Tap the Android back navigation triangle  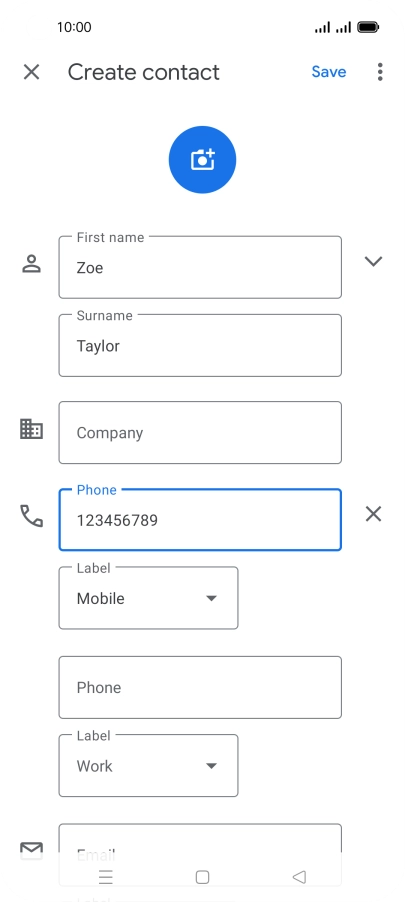click(299, 877)
